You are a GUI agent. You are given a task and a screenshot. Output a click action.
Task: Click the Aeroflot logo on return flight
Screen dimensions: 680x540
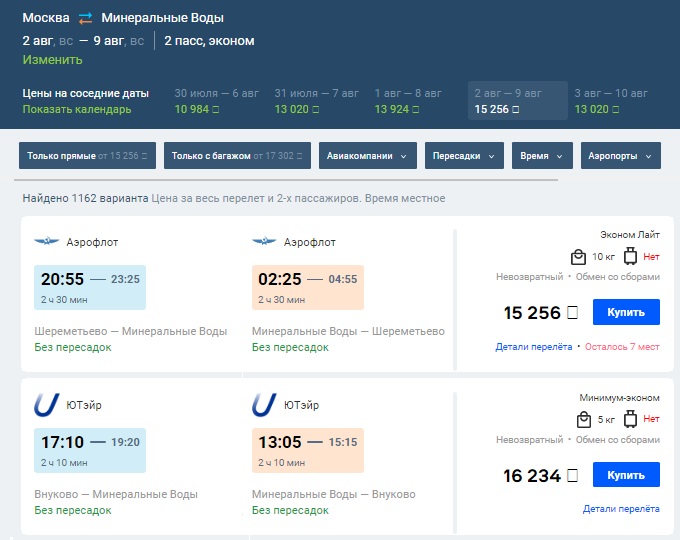tap(264, 241)
